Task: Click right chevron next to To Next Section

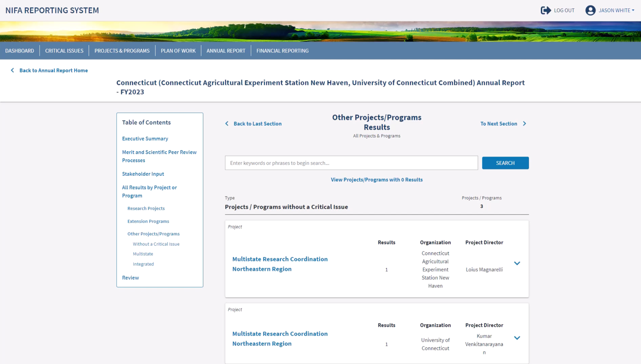Action: coord(524,124)
